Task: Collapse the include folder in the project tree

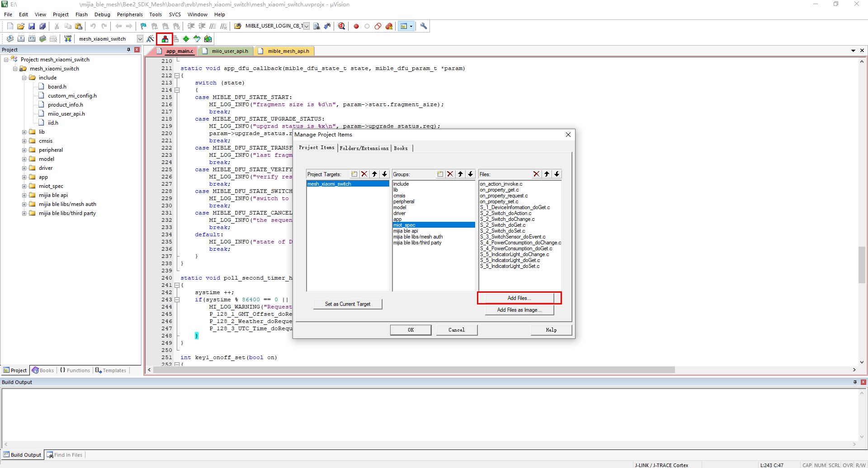Action: coord(24,78)
